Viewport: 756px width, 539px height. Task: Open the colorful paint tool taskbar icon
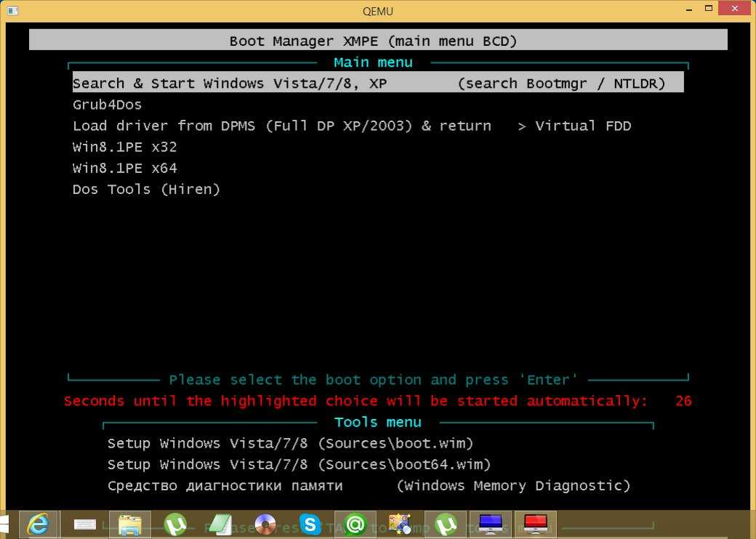[x=401, y=524]
